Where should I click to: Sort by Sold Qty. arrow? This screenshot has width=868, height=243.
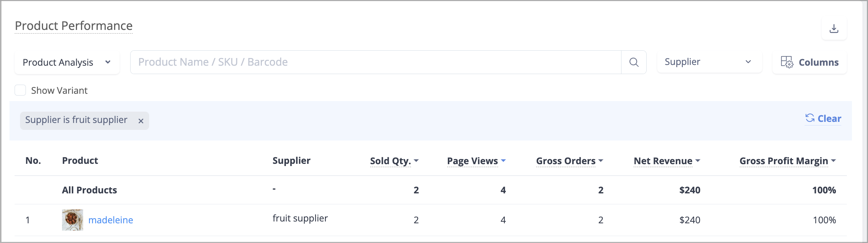point(416,161)
